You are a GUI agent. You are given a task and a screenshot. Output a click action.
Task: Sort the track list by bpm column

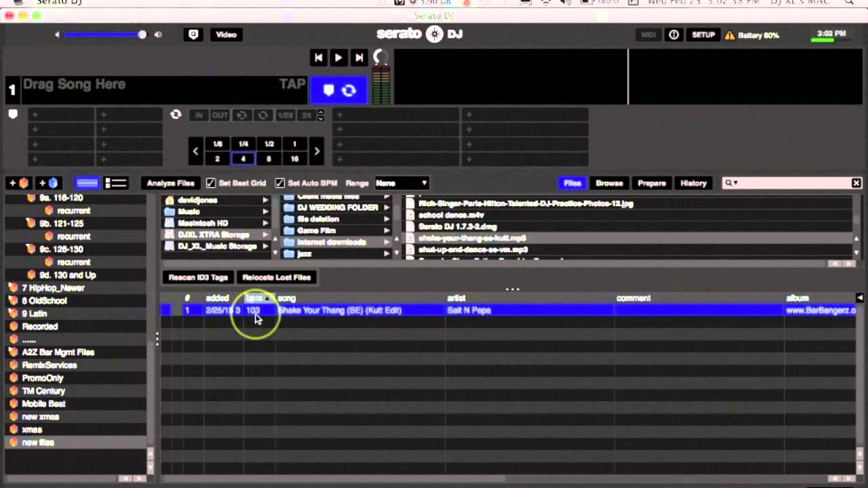click(x=259, y=298)
